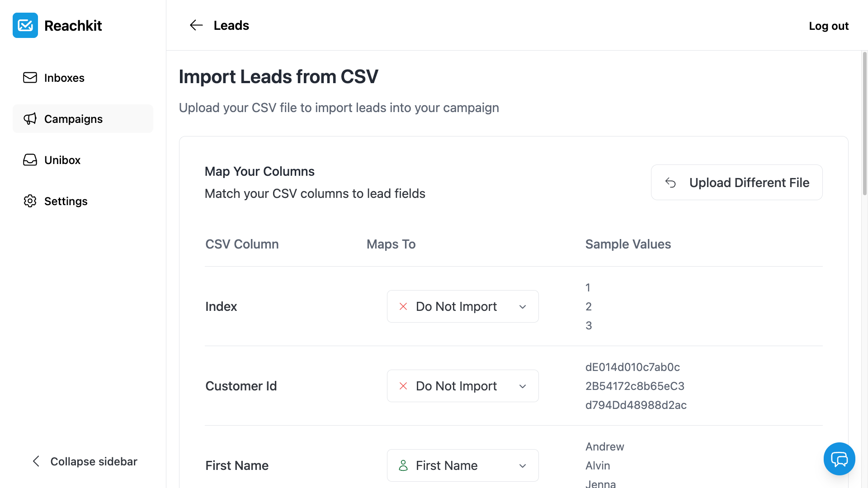The image size is (868, 488).
Task: Open the Inboxes menu item
Action: click(64, 78)
